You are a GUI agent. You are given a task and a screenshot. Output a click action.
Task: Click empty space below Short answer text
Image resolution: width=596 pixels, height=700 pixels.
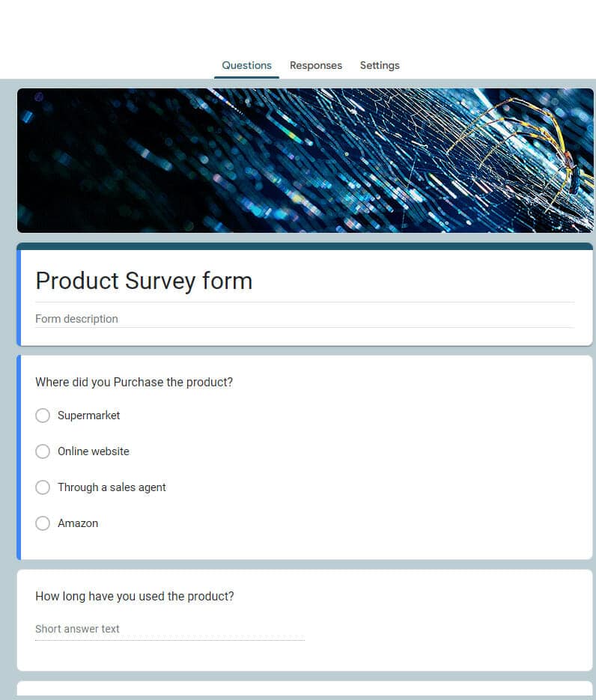pos(299,656)
